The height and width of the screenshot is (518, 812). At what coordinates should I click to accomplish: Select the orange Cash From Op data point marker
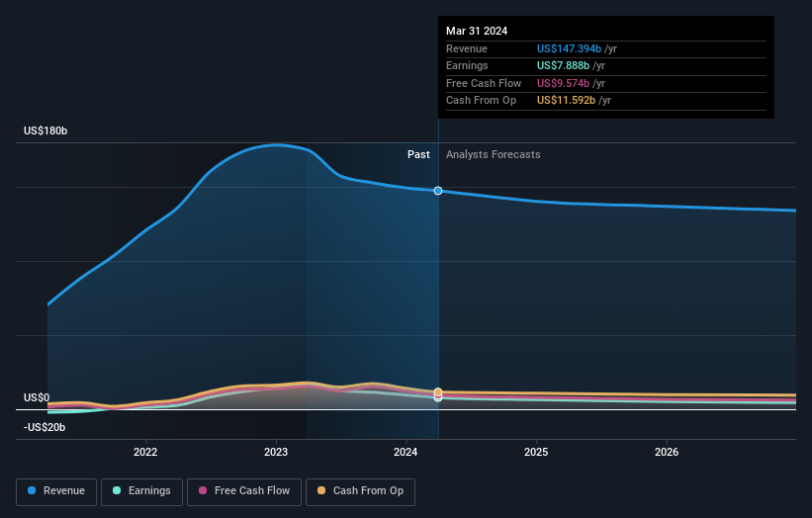(438, 391)
